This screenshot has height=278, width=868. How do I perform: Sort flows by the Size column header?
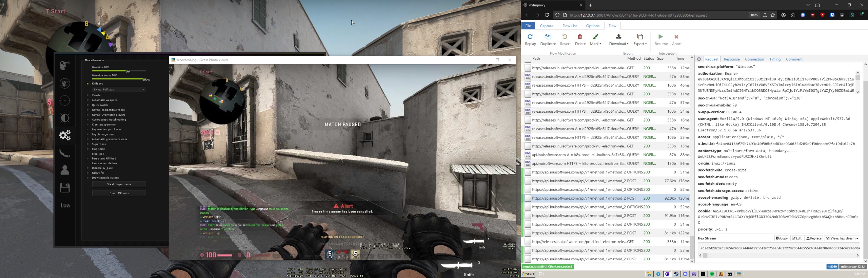point(660,58)
